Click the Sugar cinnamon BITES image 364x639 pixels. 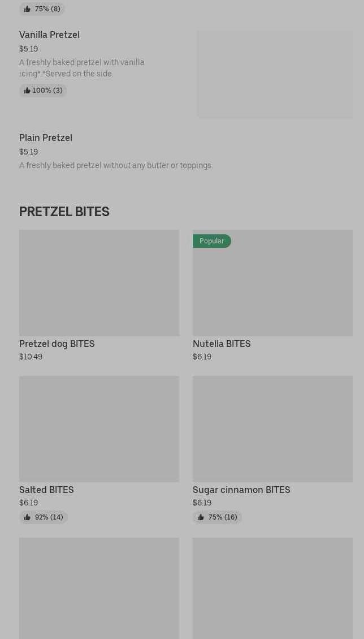pos(272,429)
